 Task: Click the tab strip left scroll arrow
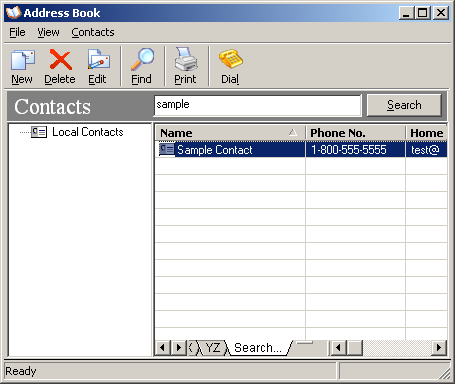click(163, 348)
